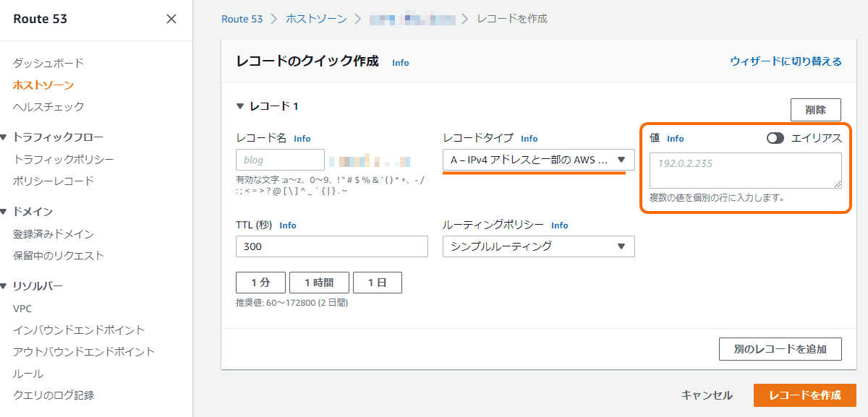Screen dimensions: 868x417
Task: Open ポリシーレコード in the sidebar
Action: coord(54,181)
